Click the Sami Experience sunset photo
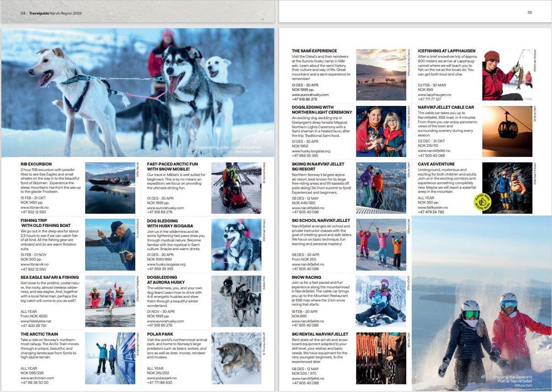This screenshot has width=552, height=392. pyautogui.click(x=381, y=75)
